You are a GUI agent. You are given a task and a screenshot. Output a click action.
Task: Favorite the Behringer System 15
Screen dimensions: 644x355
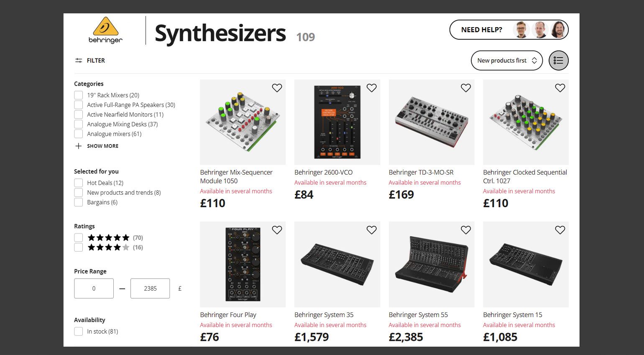[x=560, y=230]
